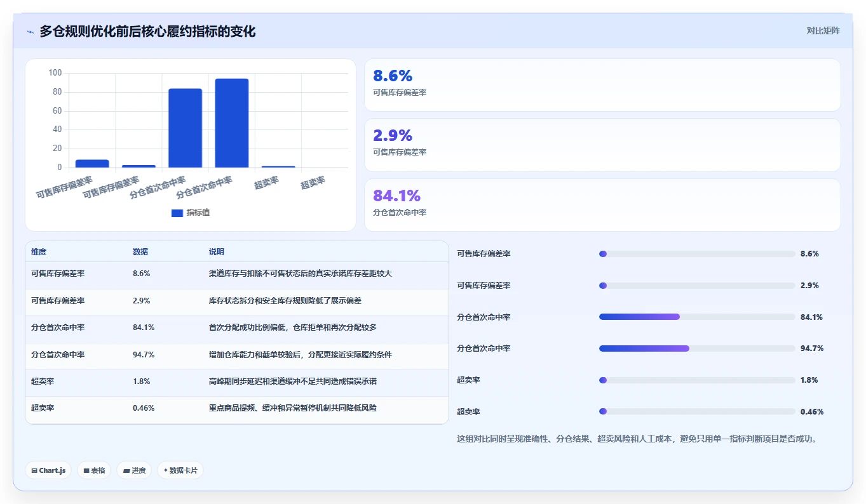Click the progress bar showing 0.46%
Image resolution: width=866 pixels, height=504 pixels.
pyautogui.click(x=697, y=412)
